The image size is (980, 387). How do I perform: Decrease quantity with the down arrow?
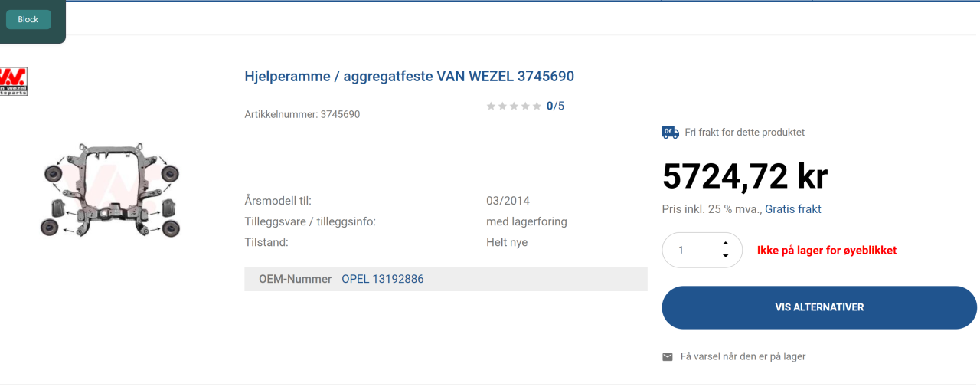725,256
